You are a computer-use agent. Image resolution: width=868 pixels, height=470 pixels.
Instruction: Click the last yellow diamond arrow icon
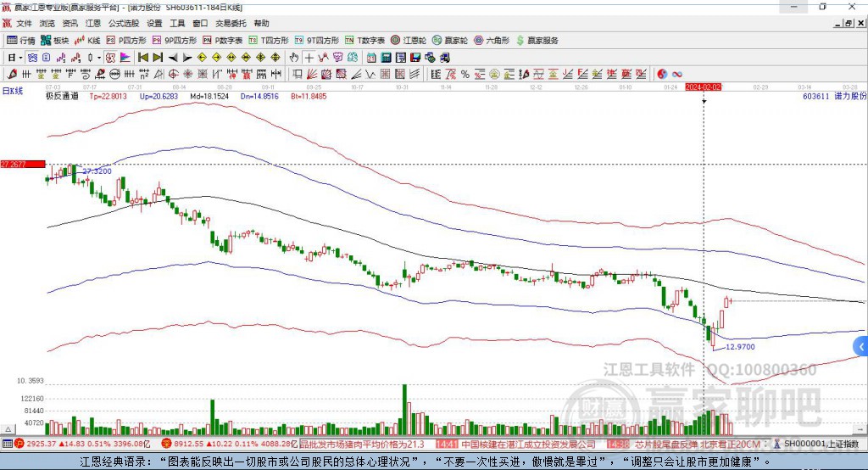[275, 58]
